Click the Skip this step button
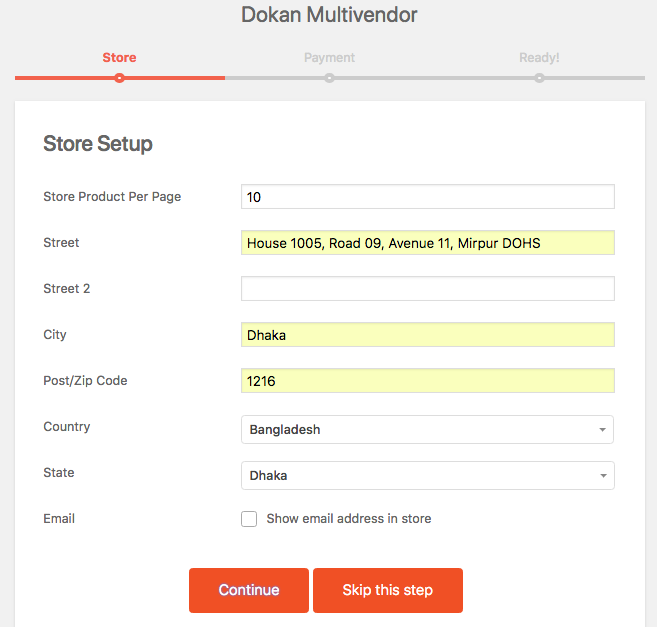Viewport: 657px width, 627px height. [388, 590]
